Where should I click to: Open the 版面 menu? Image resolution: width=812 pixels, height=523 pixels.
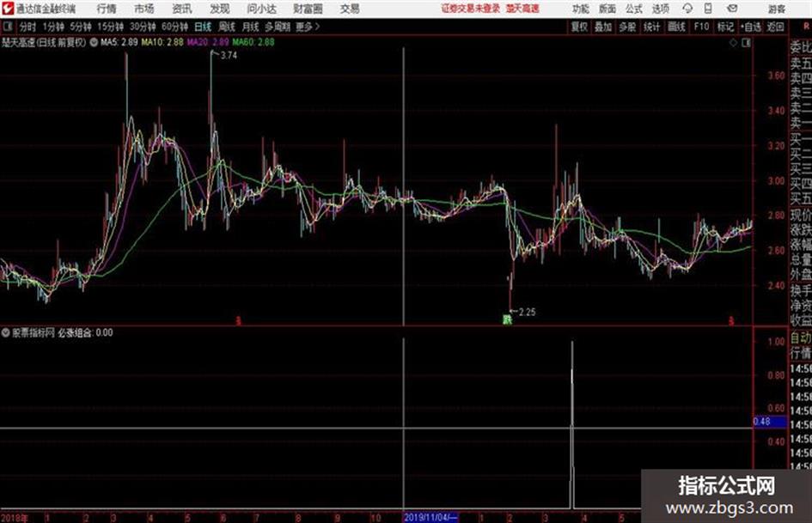point(607,9)
